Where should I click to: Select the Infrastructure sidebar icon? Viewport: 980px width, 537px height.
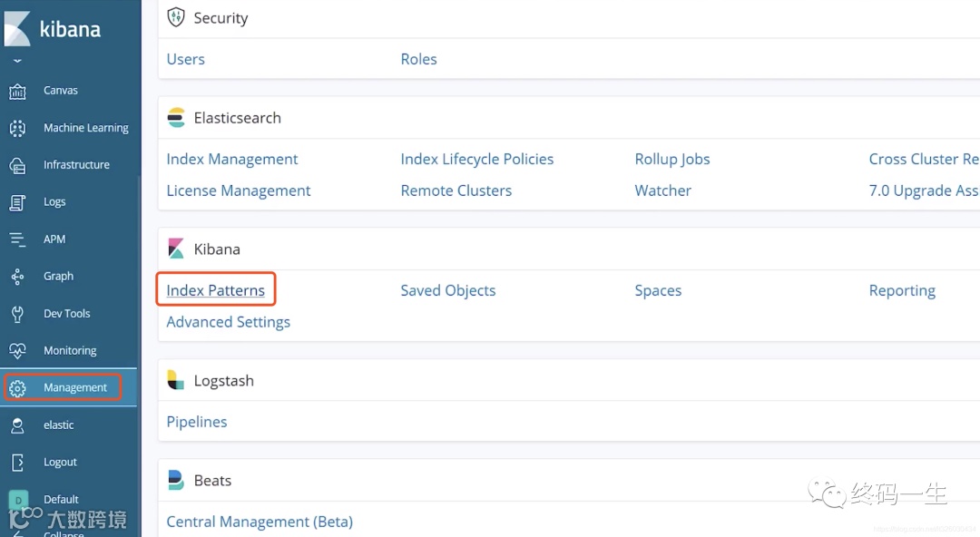[x=17, y=166]
